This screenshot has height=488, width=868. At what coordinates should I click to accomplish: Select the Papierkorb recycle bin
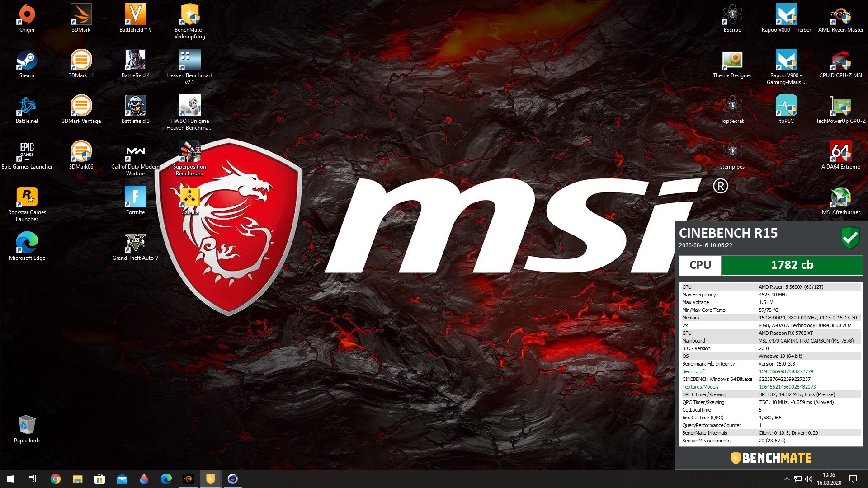(27, 429)
